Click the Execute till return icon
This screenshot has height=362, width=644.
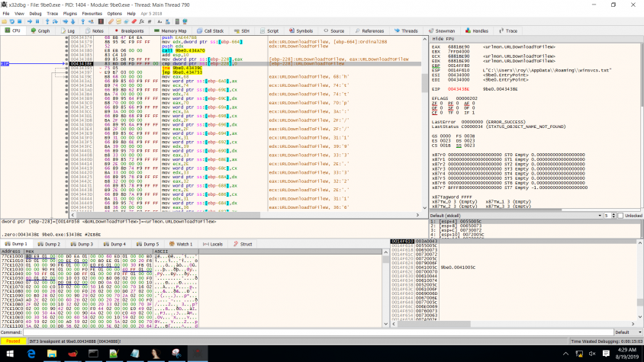83,21
